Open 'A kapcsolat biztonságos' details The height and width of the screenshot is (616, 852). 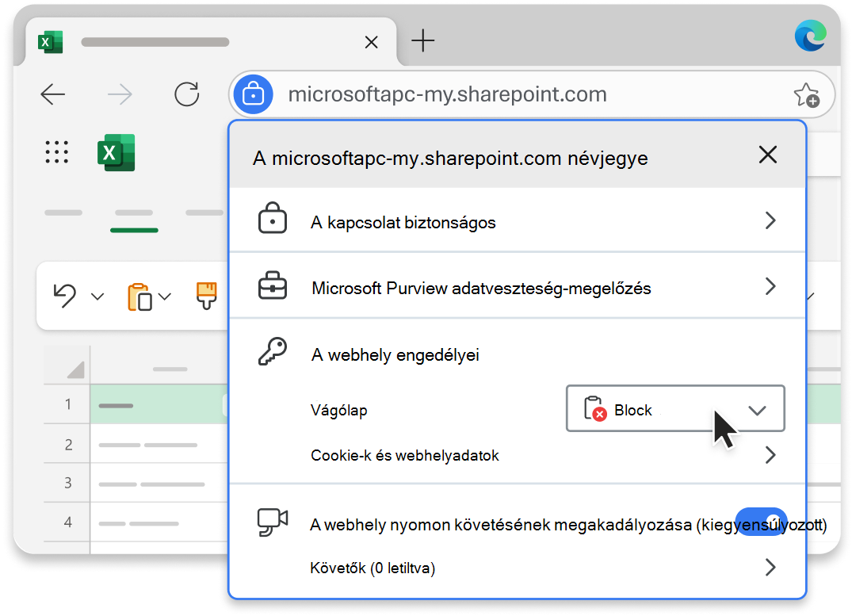point(518,220)
